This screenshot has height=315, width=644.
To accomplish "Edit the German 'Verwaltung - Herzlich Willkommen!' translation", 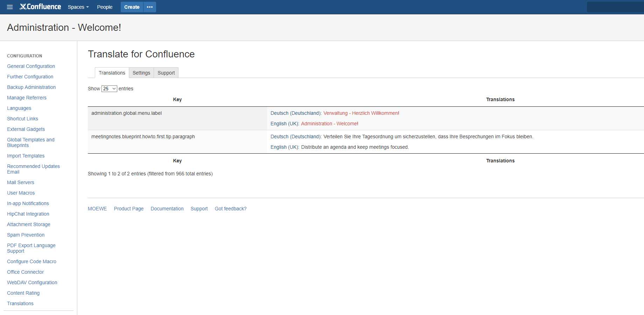I will 361,113.
